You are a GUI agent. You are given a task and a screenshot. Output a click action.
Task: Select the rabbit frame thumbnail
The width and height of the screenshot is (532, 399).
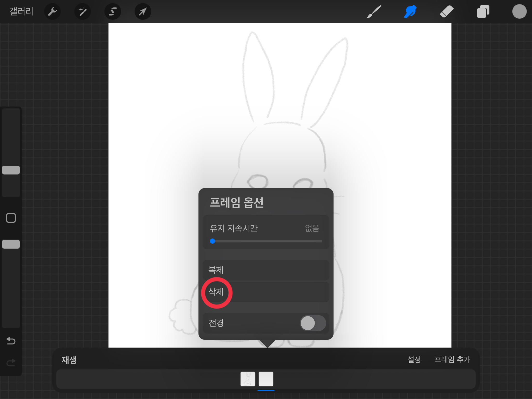coord(248,379)
